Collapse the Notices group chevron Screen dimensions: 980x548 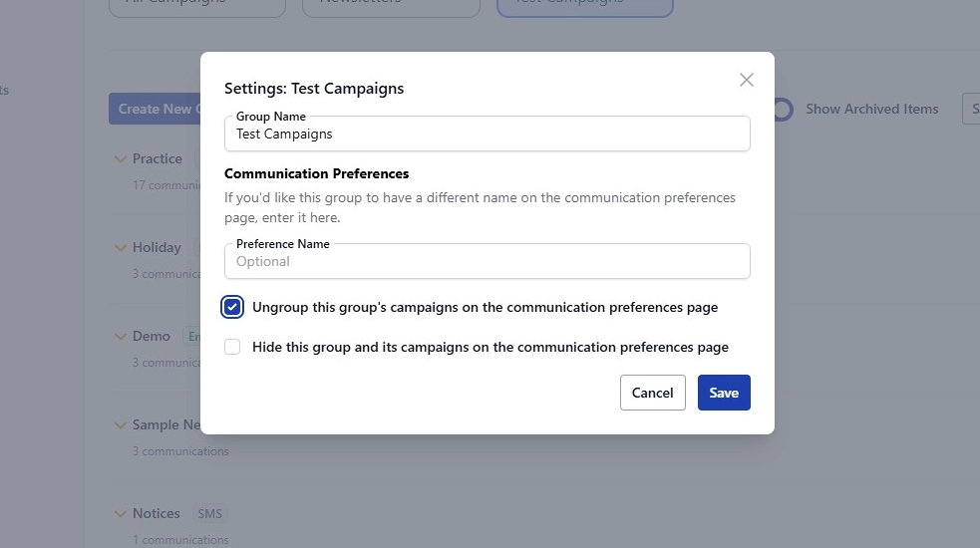click(x=121, y=513)
